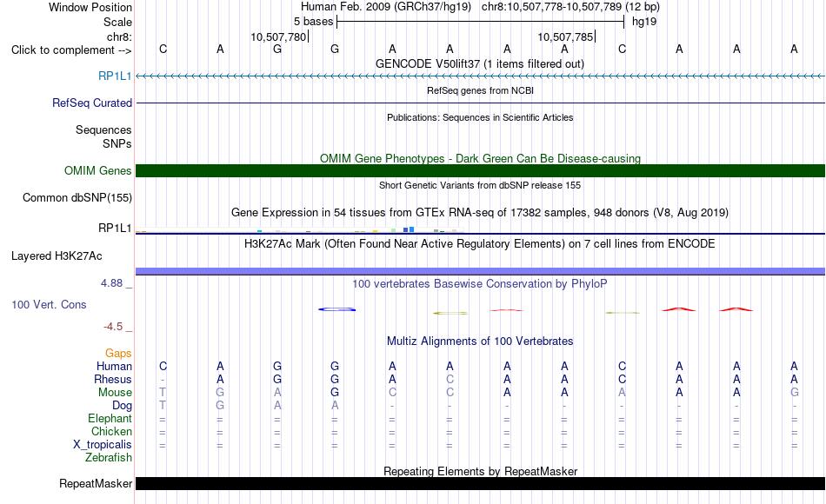Click the GTEx RP1L1 expression bar graph

[x=299, y=229]
